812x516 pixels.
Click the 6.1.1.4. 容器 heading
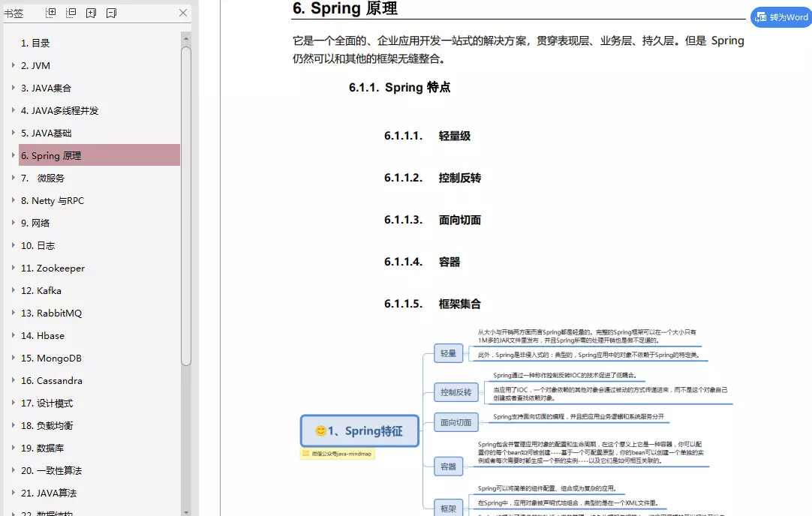422,262
